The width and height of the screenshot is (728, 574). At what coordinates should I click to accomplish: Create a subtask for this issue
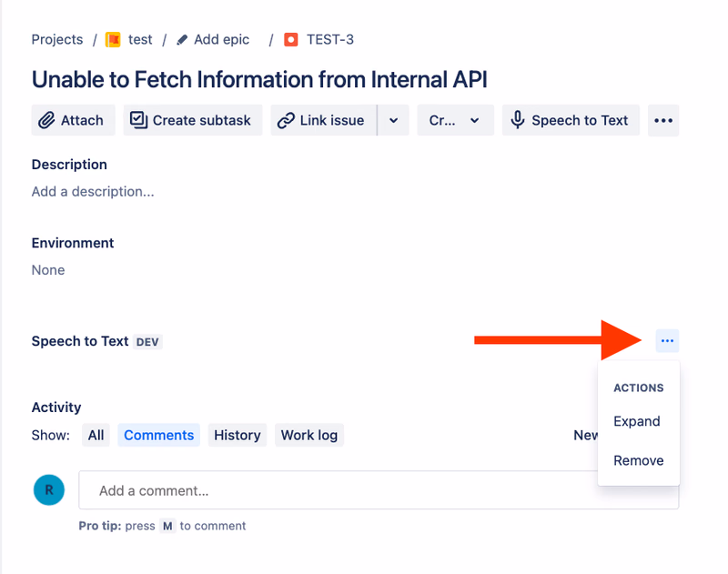(x=193, y=120)
